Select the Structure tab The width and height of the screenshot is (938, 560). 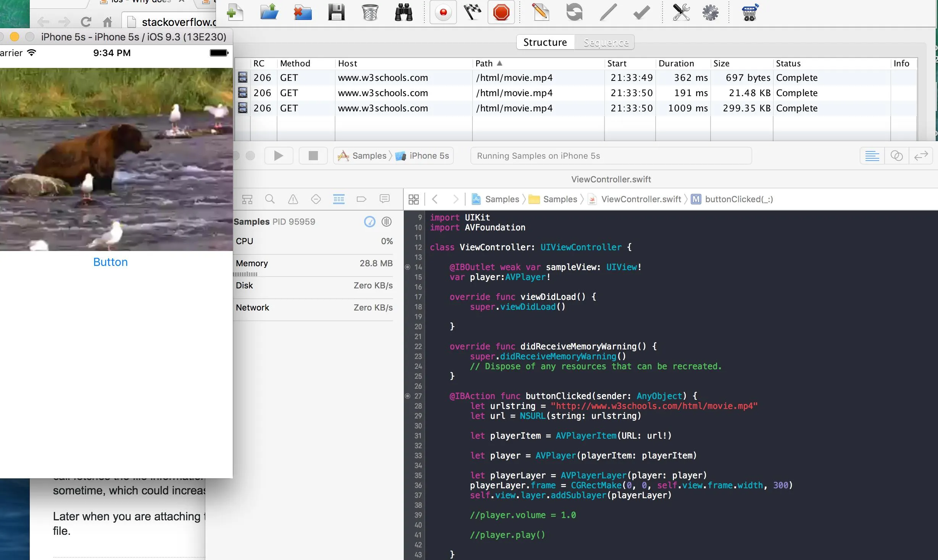(x=545, y=42)
